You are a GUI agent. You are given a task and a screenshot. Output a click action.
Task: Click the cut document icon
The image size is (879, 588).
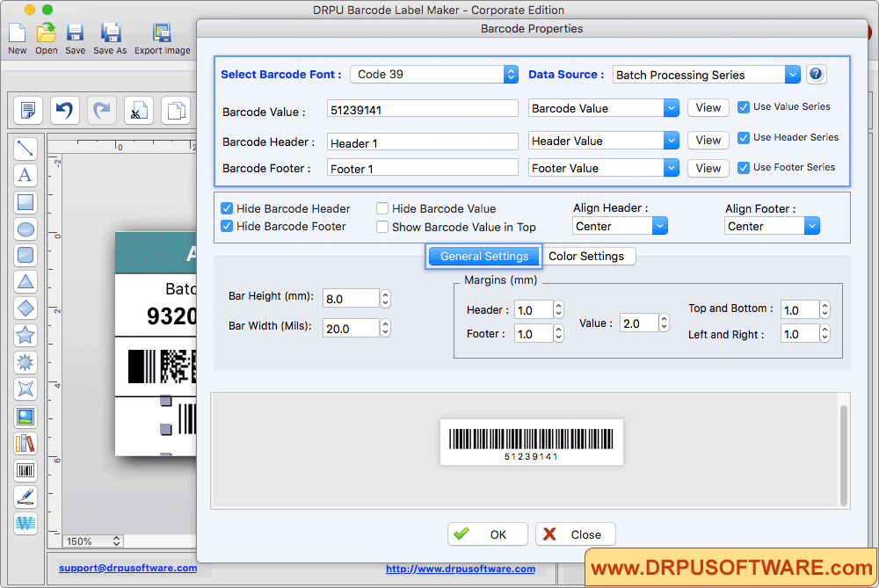(x=139, y=110)
